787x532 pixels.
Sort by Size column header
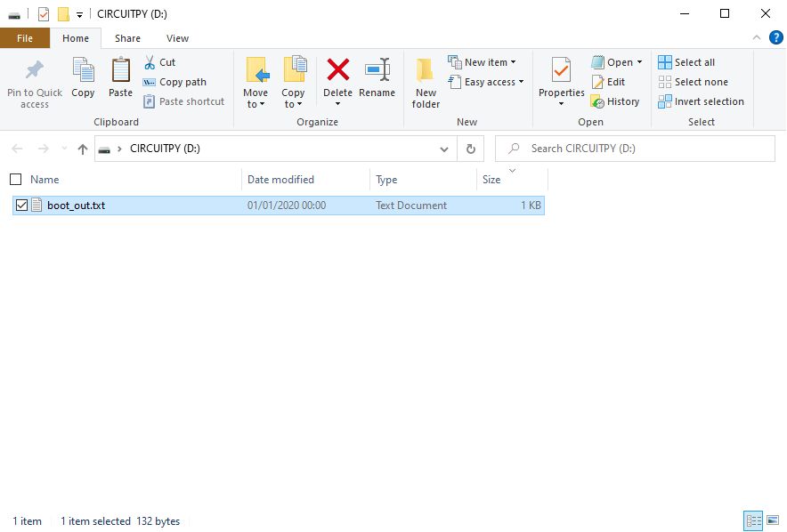491,179
